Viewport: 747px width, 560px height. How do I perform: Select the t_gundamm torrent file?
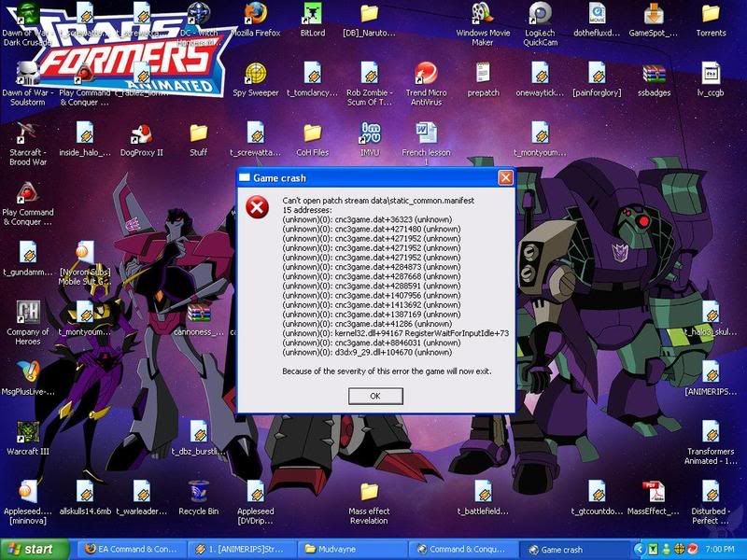tap(28, 252)
